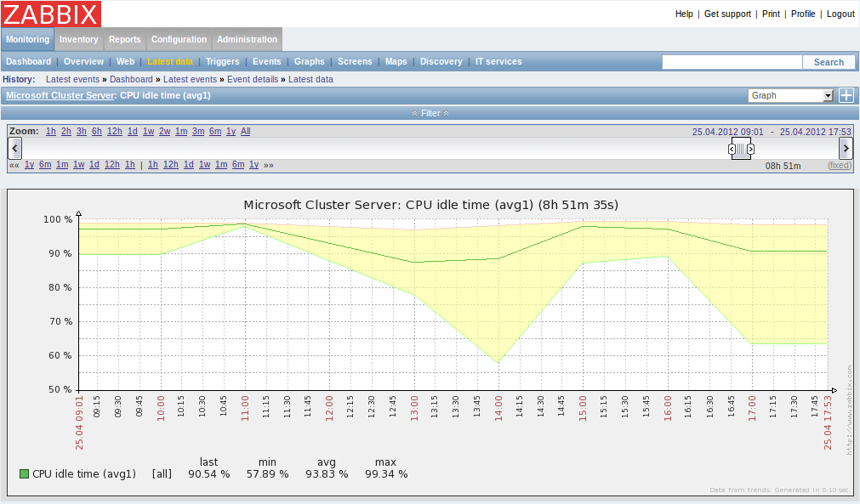Add graph to favourites with plus icon
860x504 pixels.
click(x=846, y=95)
